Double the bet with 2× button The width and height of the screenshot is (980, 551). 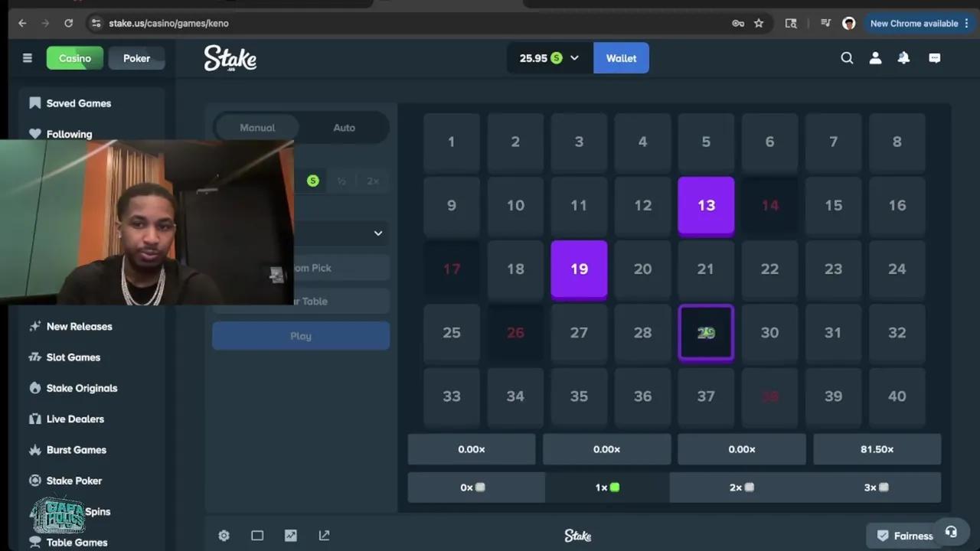click(x=373, y=181)
